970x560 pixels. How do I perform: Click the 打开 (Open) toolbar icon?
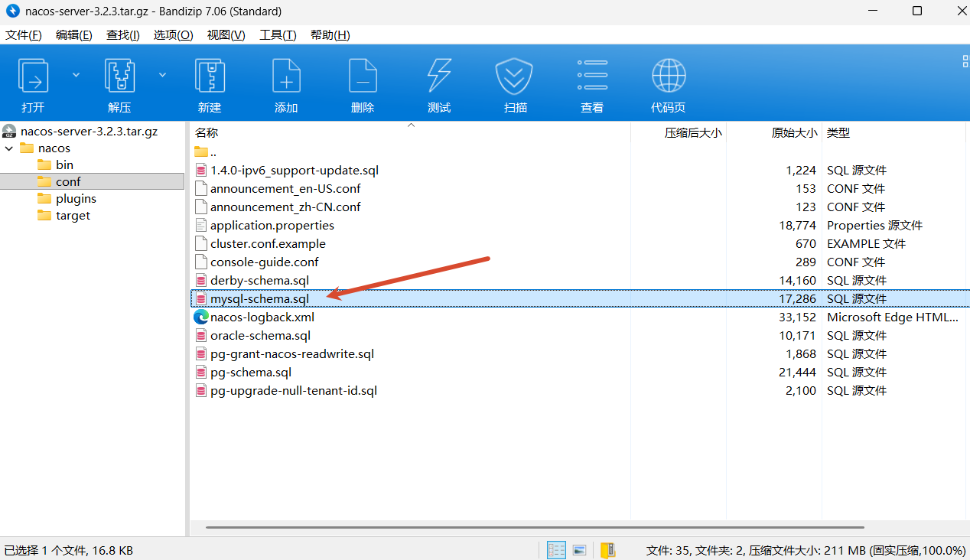click(x=33, y=76)
